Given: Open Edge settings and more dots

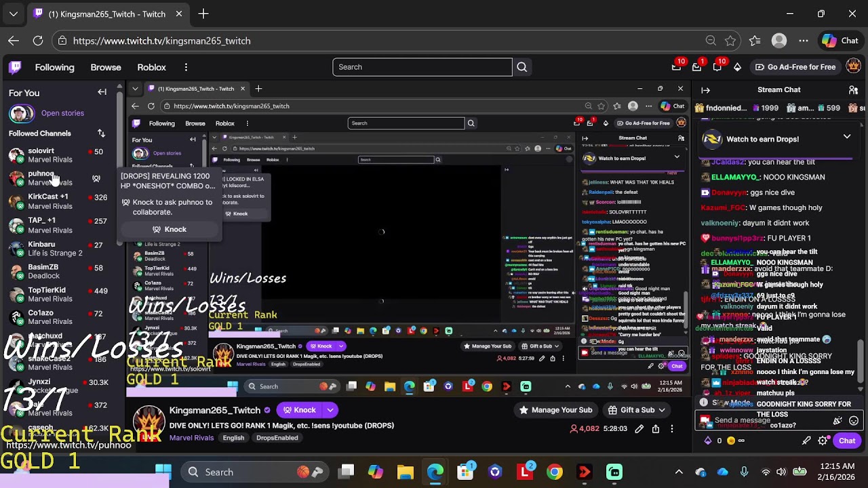Looking at the screenshot, I should pos(804,41).
